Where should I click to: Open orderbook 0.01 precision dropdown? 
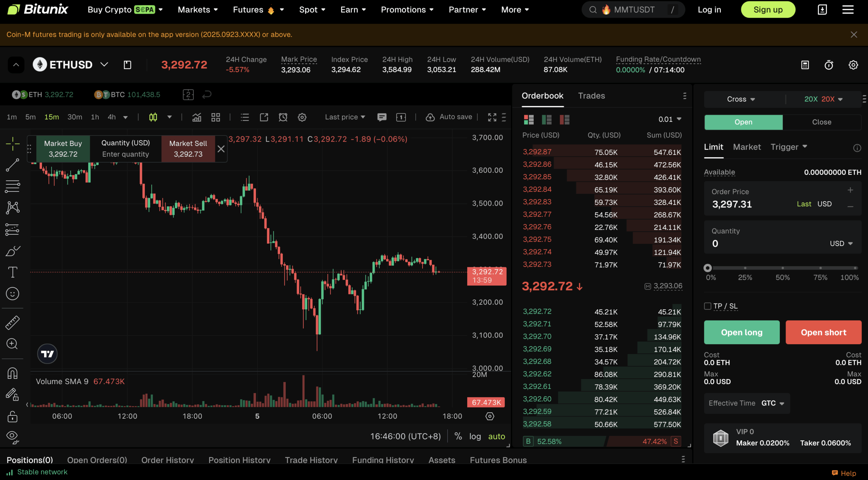pyautogui.click(x=670, y=119)
